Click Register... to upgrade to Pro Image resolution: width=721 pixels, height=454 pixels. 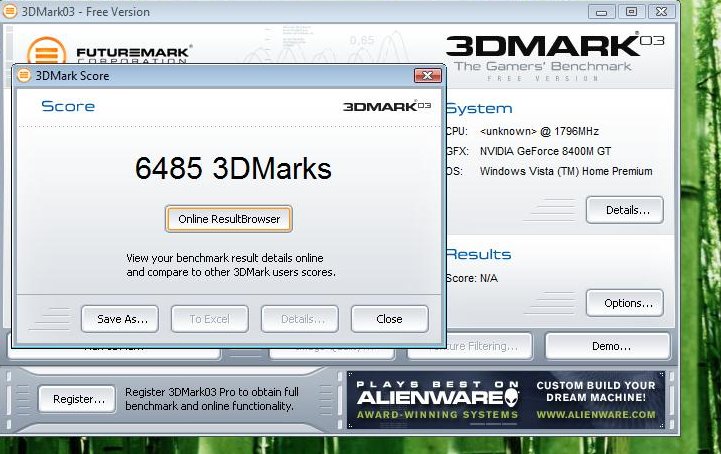(x=77, y=399)
